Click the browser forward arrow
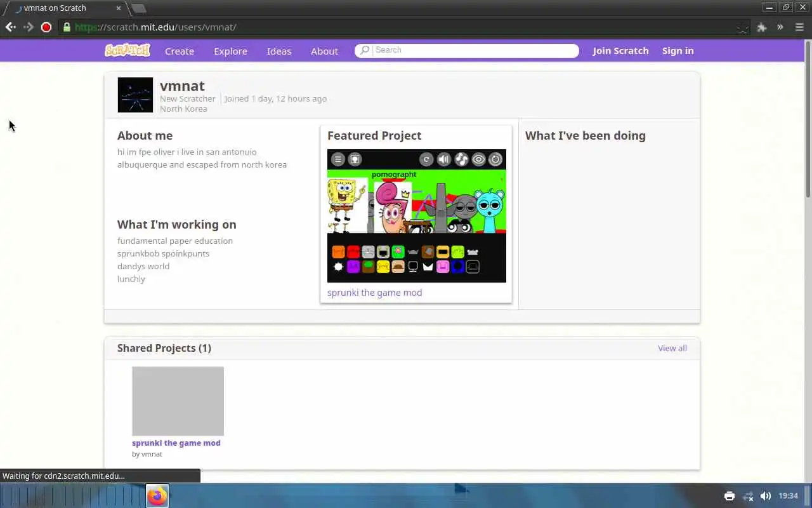Image resolution: width=812 pixels, height=508 pixels. click(28, 27)
